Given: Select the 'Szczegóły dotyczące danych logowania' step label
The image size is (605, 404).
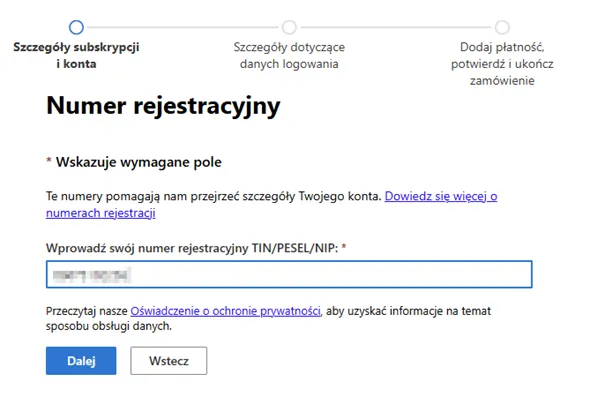Looking at the screenshot, I should point(289,55).
